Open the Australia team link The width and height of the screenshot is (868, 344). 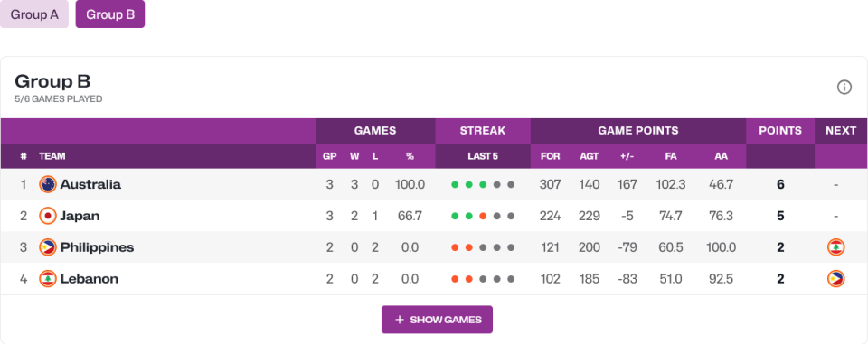pos(90,184)
